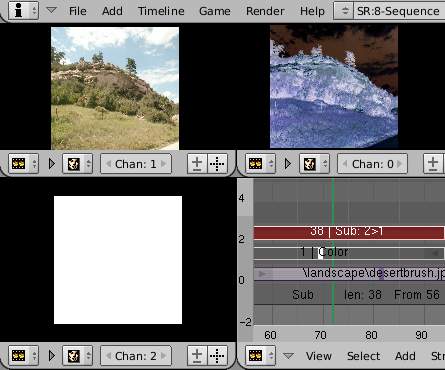Click the 'From 56' strip info text
Viewport: 445px width, 370px height.
click(x=417, y=295)
